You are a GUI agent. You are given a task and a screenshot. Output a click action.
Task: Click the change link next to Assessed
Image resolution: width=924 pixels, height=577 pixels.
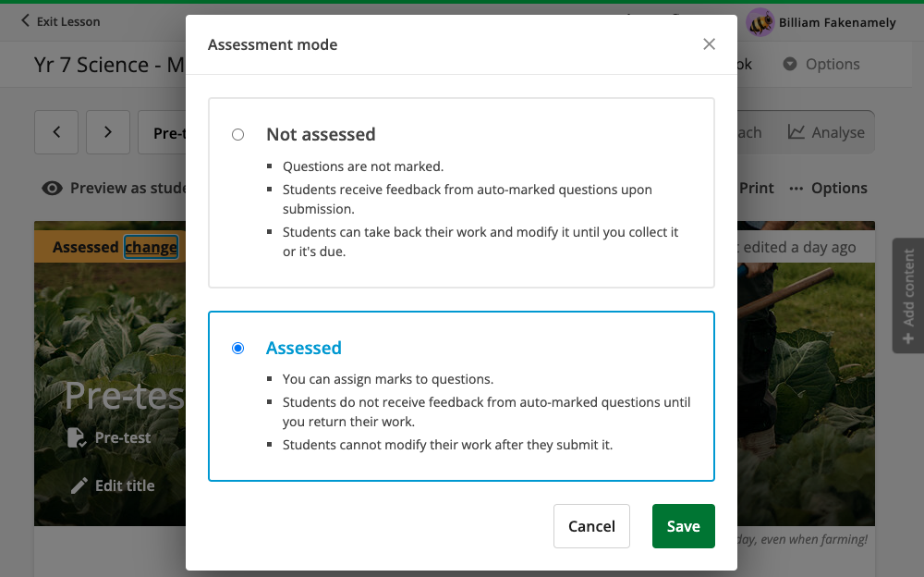coord(151,247)
